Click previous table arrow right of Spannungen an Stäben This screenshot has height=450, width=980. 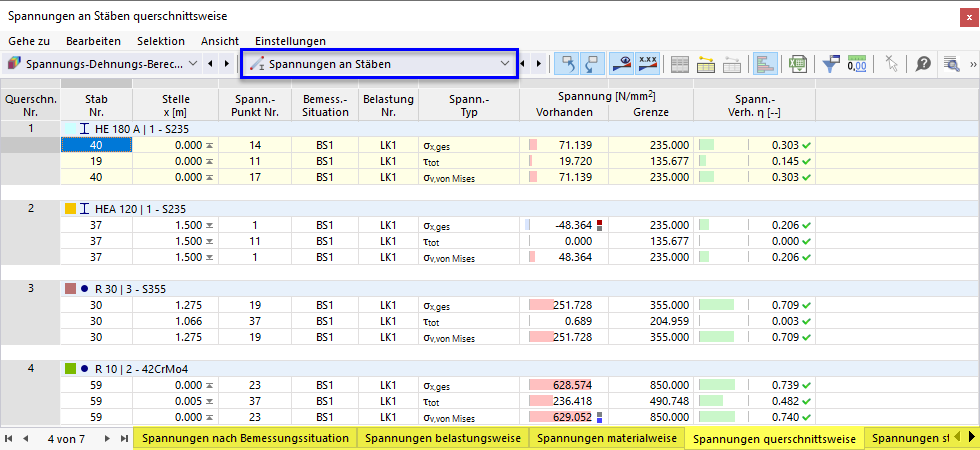522,64
